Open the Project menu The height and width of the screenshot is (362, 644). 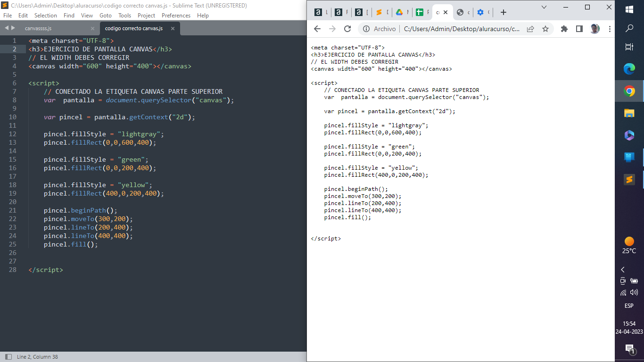(147, 16)
